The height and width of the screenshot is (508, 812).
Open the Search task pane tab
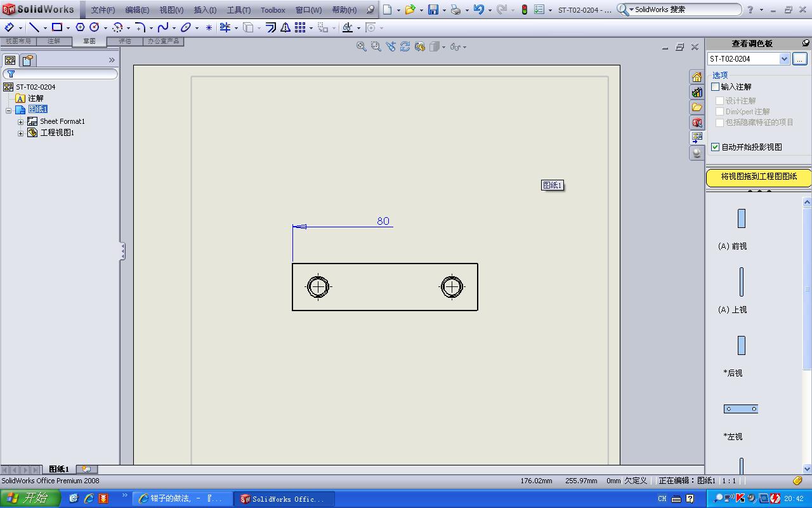pos(697,123)
